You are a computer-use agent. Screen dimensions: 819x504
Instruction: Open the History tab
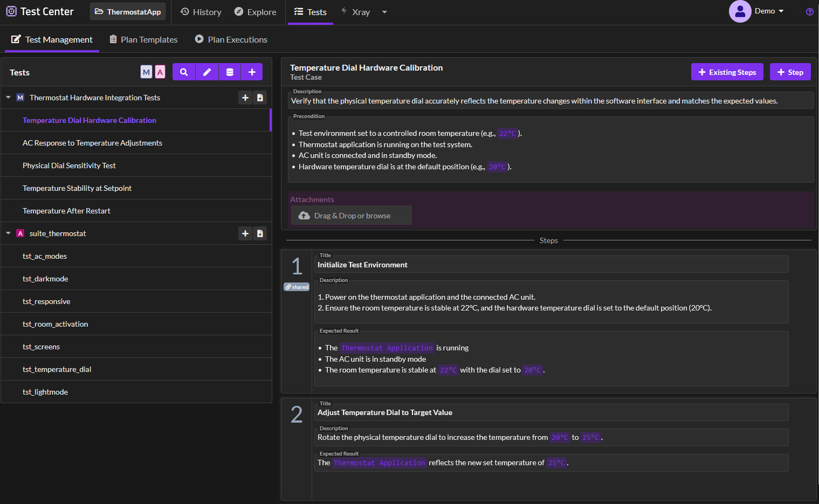pyautogui.click(x=201, y=12)
